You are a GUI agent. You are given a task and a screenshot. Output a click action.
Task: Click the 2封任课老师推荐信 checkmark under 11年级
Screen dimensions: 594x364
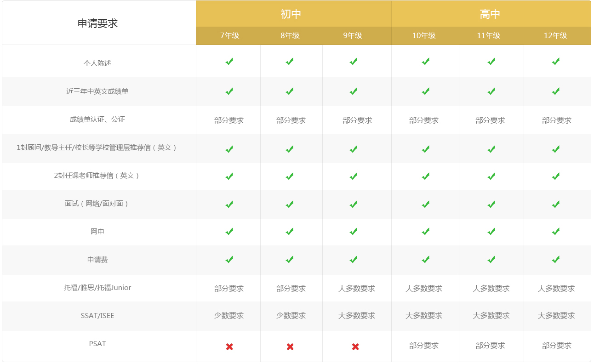point(491,176)
